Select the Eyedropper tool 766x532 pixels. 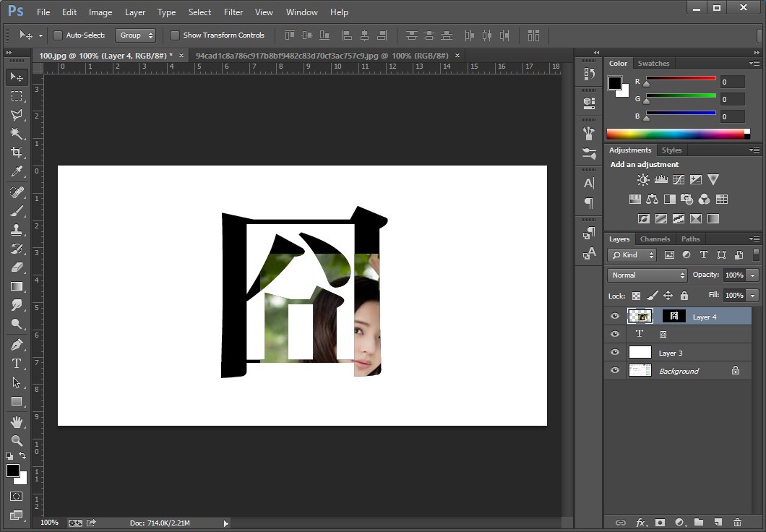click(x=17, y=172)
